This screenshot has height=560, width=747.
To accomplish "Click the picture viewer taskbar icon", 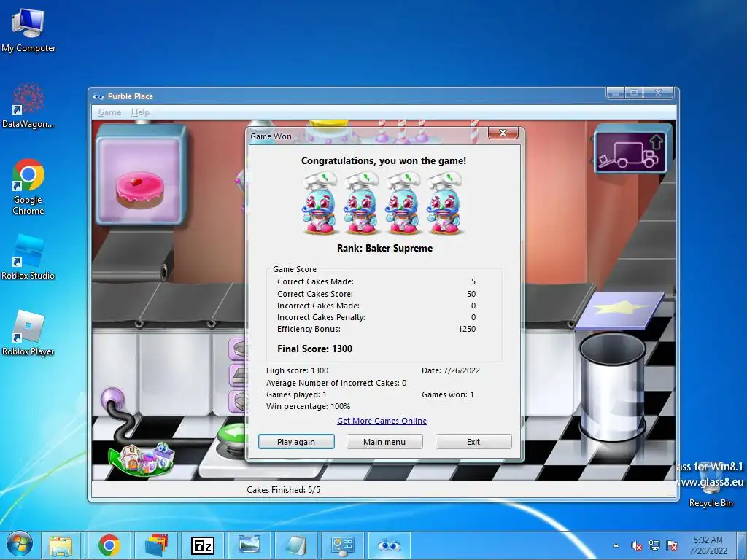I will (x=249, y=545).
